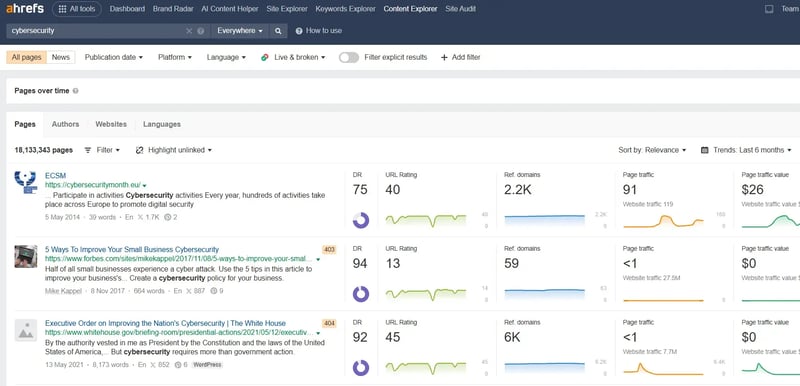Click the URL Rating 40 trend chart
Image resolution: width=800 pixels, height=386 pixels.
[426, 220]
